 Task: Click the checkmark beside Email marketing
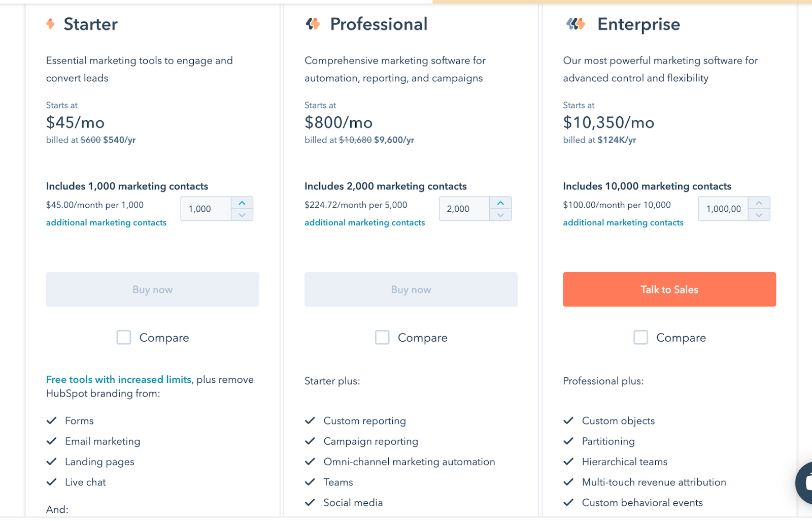[52, 441]
